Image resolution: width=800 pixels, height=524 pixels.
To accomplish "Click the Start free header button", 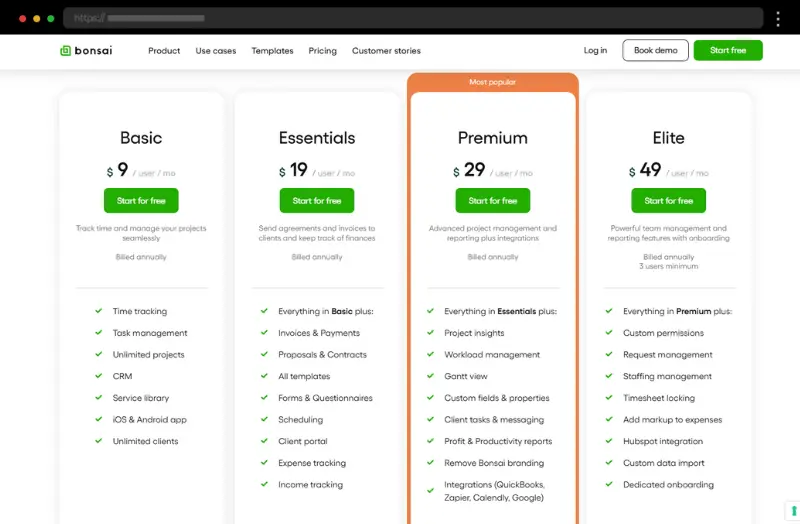I will [x=728, y=50].
